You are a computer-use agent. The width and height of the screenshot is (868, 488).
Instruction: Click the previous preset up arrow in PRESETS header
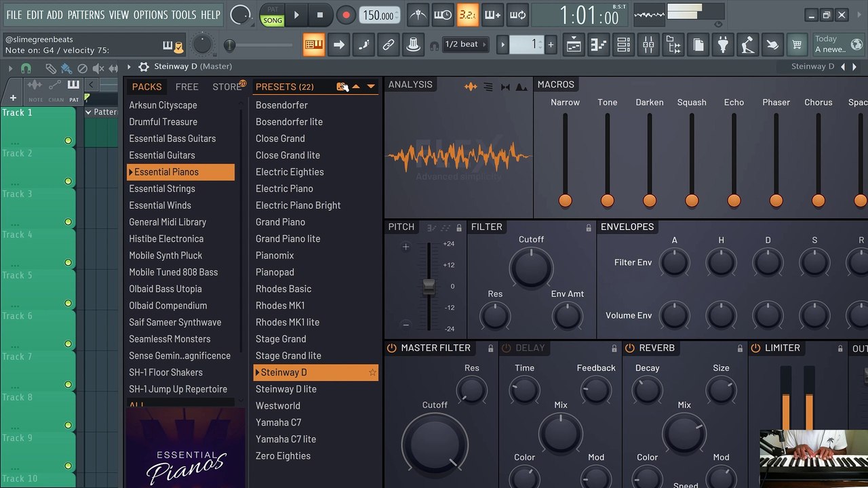pos(356,87)
